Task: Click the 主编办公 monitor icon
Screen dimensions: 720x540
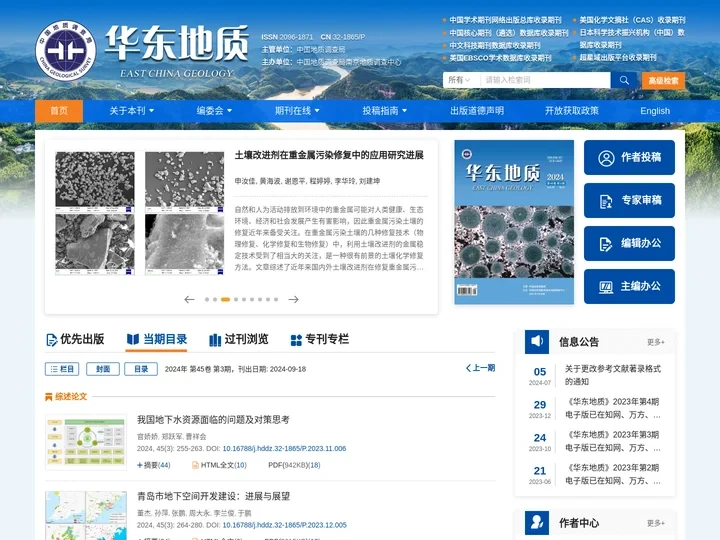Action: coord(606,287)
